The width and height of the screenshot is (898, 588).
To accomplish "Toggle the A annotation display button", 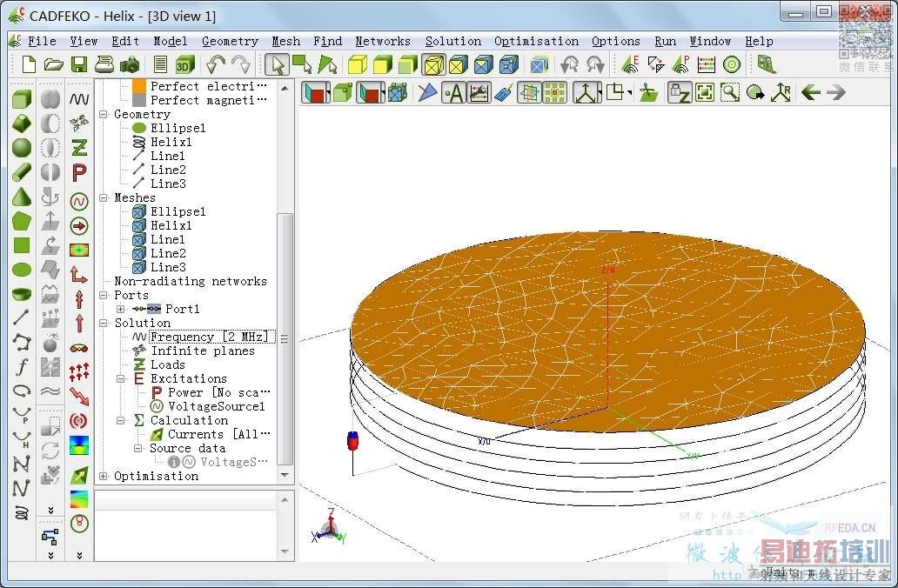I will click(453, 93).
